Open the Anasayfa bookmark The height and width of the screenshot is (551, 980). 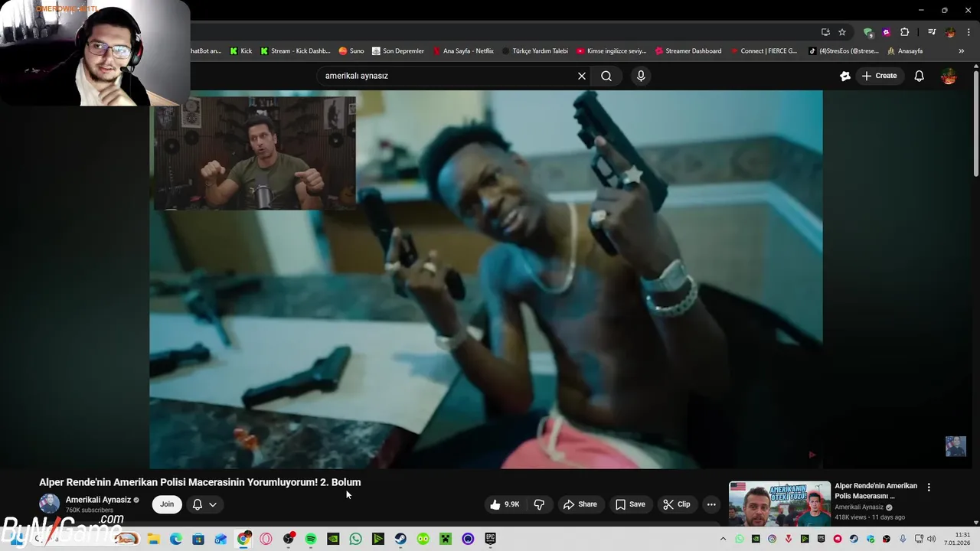(905, 51)
